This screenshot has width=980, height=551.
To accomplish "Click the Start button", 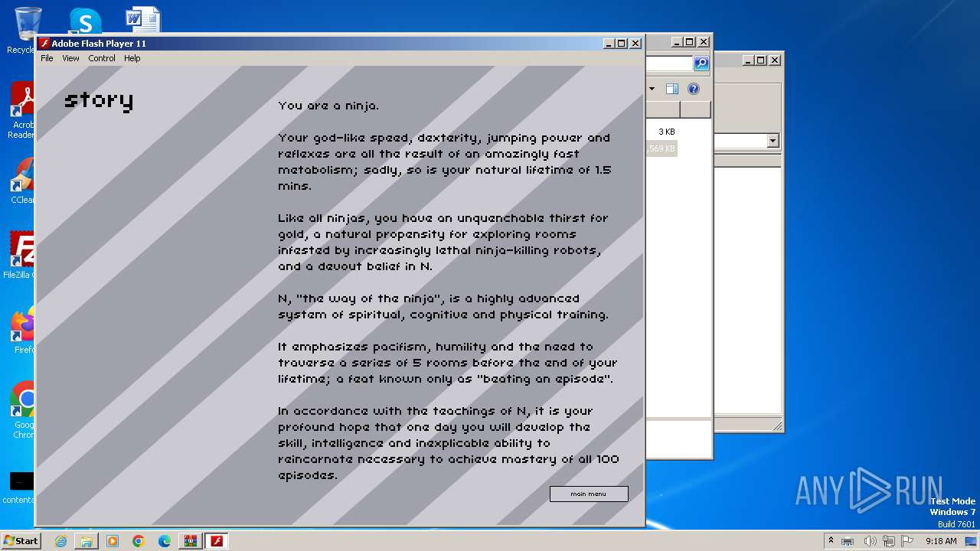I will click(x=21, y=540).
